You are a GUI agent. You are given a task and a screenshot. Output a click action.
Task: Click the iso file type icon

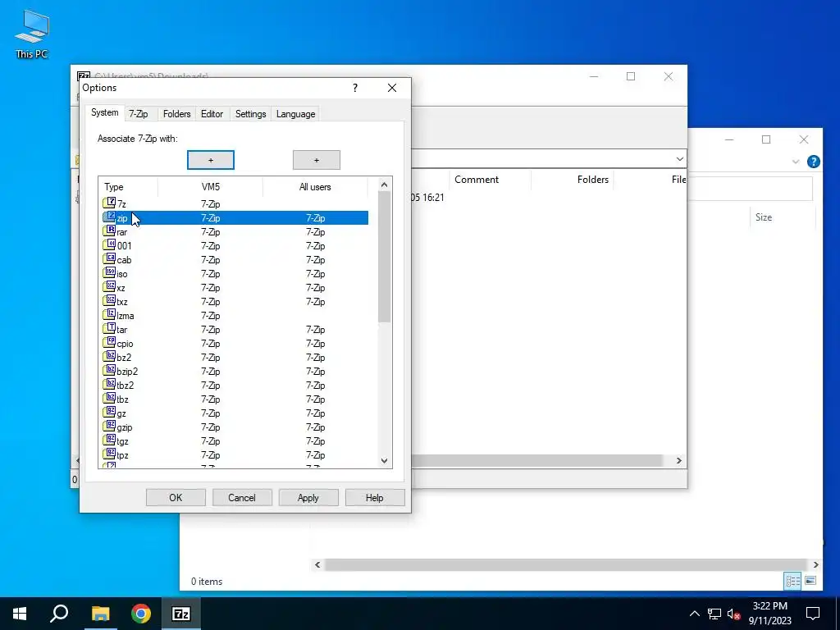tap(109, 272)
